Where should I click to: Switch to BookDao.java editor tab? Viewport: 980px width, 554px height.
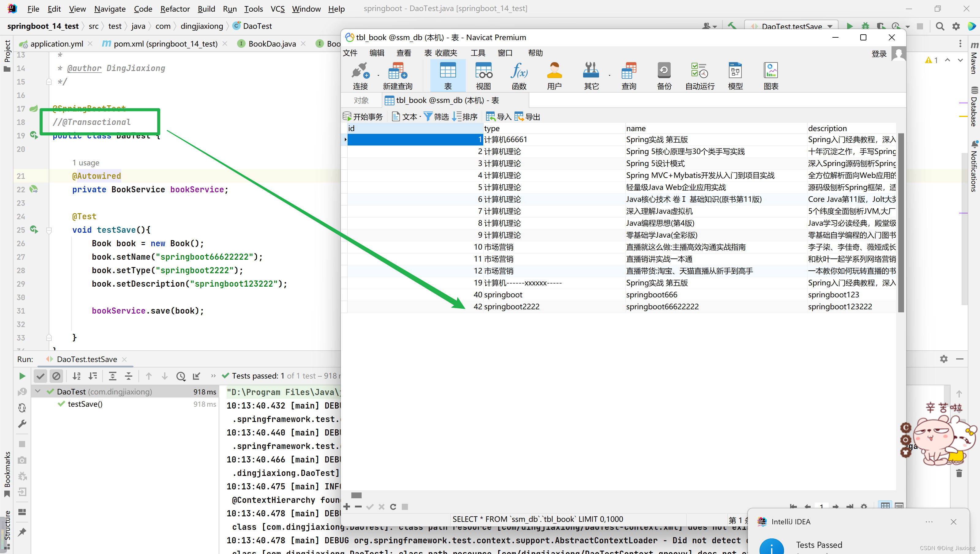coord(272,44)
